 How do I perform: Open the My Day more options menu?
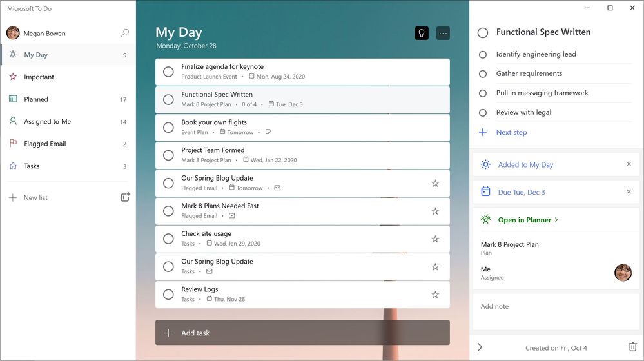(443, 34)
